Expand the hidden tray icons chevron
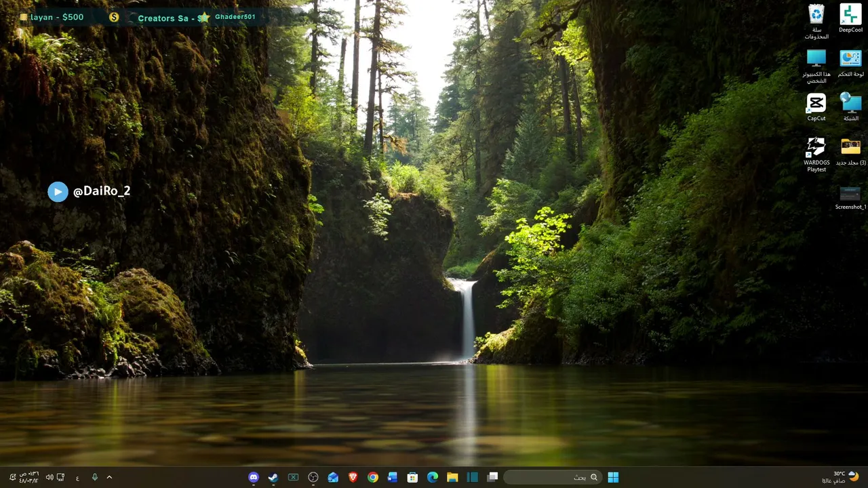868x488 pixels. pos(109,477)
